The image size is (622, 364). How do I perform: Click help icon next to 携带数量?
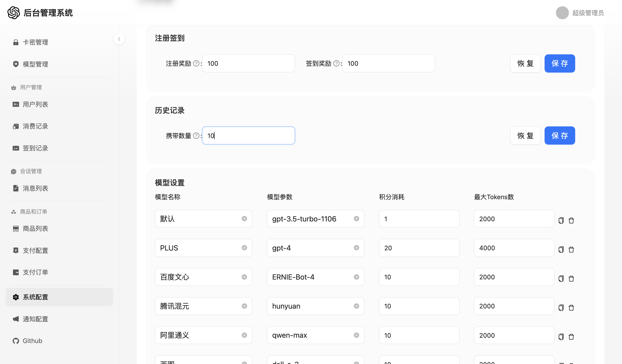click(196, 136)
